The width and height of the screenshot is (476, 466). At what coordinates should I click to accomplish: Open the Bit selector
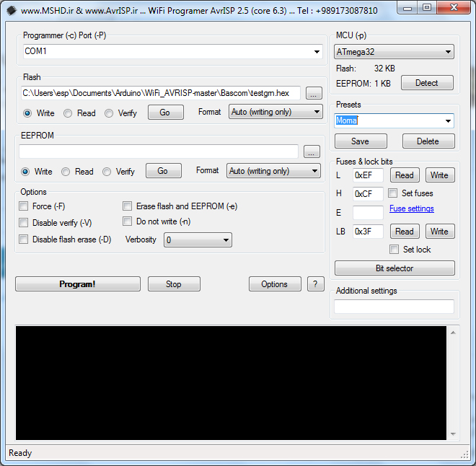point(395,268)
